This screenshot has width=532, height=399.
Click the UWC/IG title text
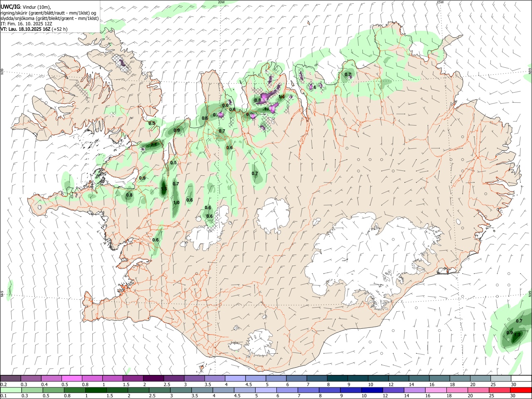click(10, 7)
